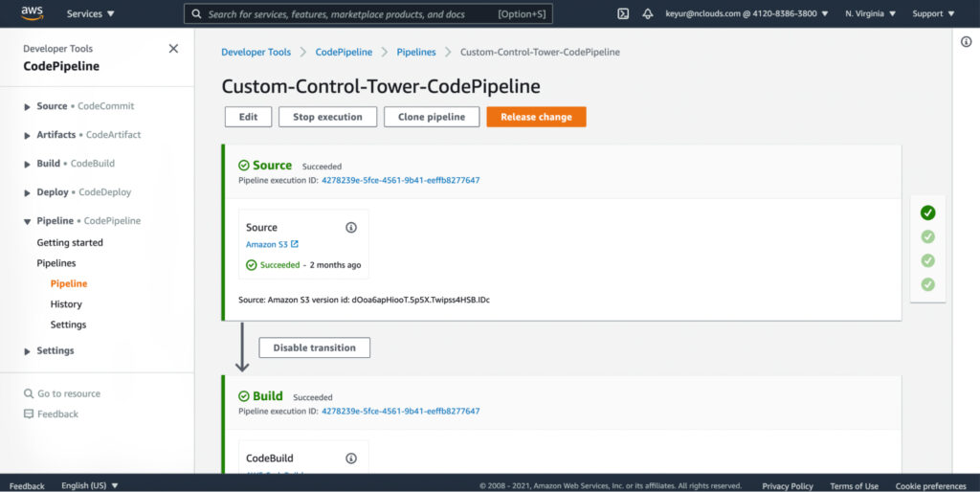Click the Succeeded check icon in Source action

[x=252, y=265]
